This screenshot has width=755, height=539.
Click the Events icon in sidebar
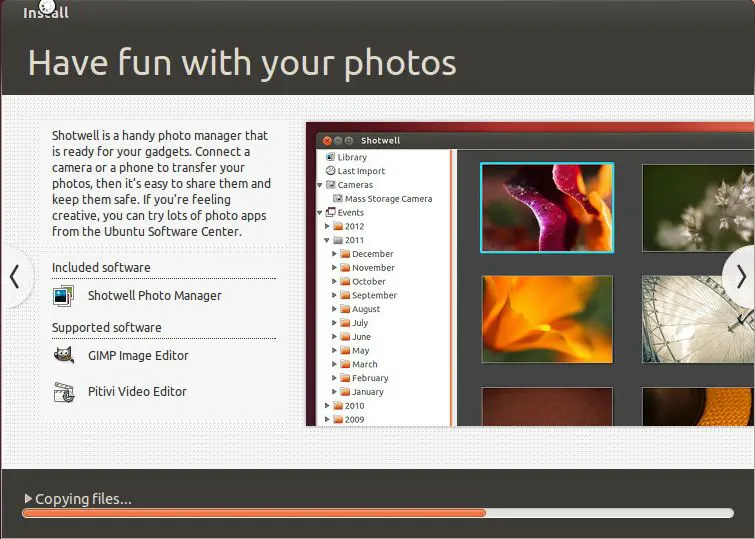coord(329,213)
